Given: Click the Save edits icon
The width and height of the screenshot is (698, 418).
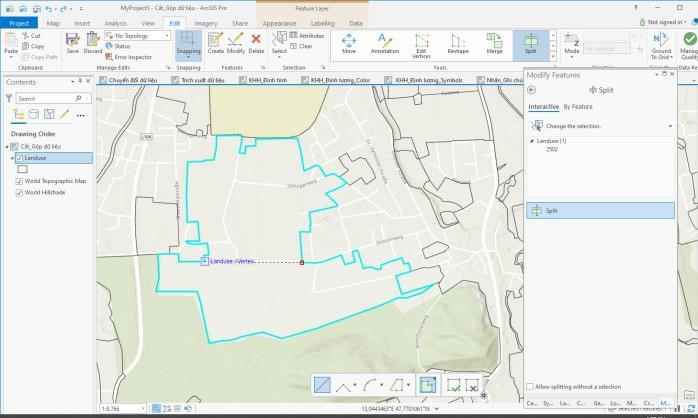Looking at the screenshot, I should (72, 42).
